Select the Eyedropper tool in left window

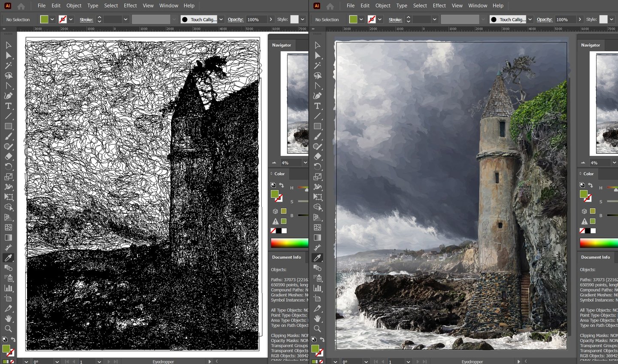(x=8, y=258)
